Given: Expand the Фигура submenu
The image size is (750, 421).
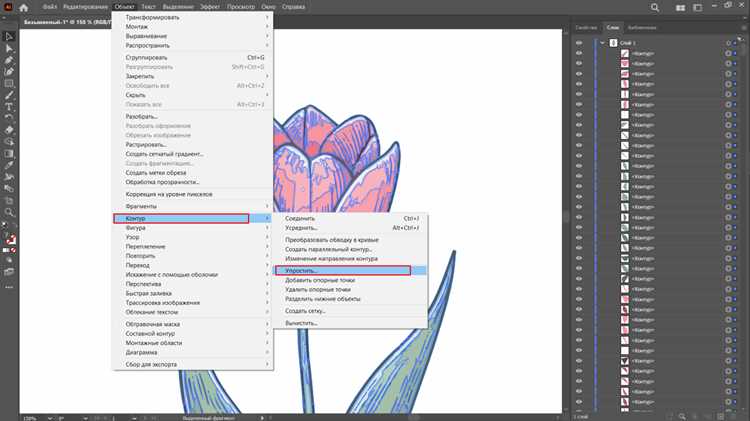Looking at the screenshot, I should 193,228.
